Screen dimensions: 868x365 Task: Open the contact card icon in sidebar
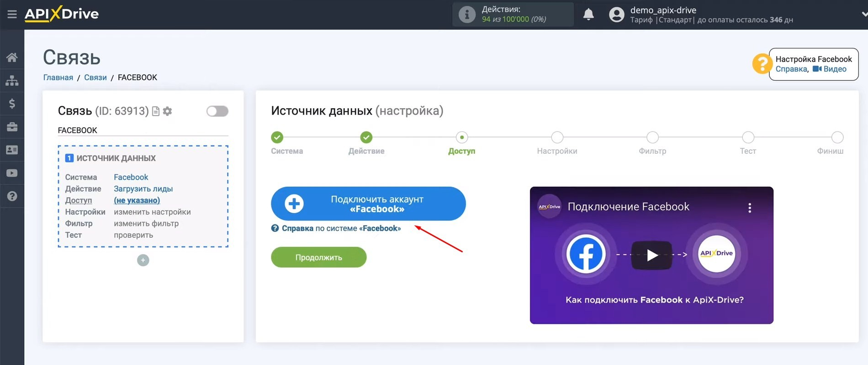(x=12, y=150)
